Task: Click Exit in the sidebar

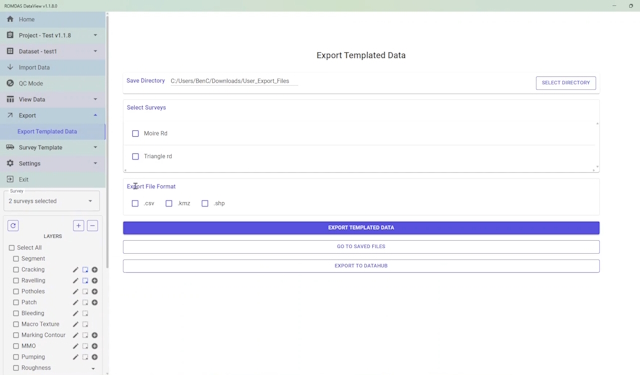Action: click(x=52, y=180)
